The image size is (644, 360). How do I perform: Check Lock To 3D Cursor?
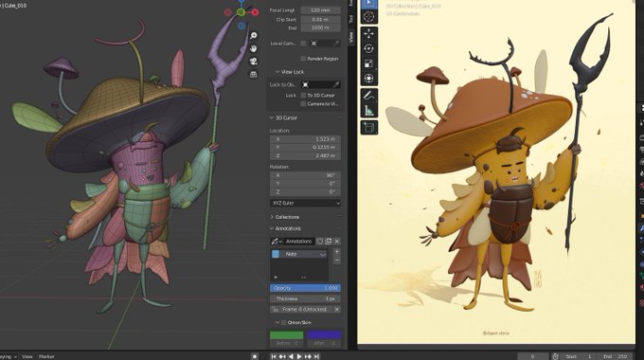coord(303,95)
